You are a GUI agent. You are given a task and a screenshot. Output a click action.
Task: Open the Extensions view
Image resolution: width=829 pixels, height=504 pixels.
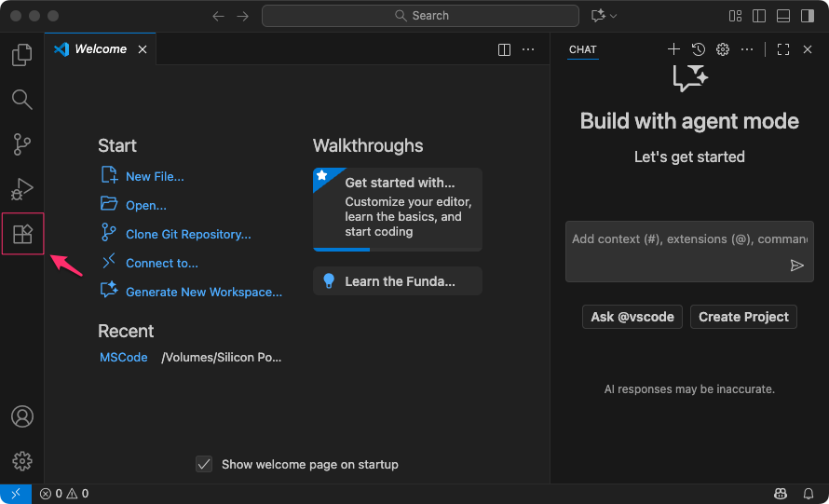[x=22, y=234]
